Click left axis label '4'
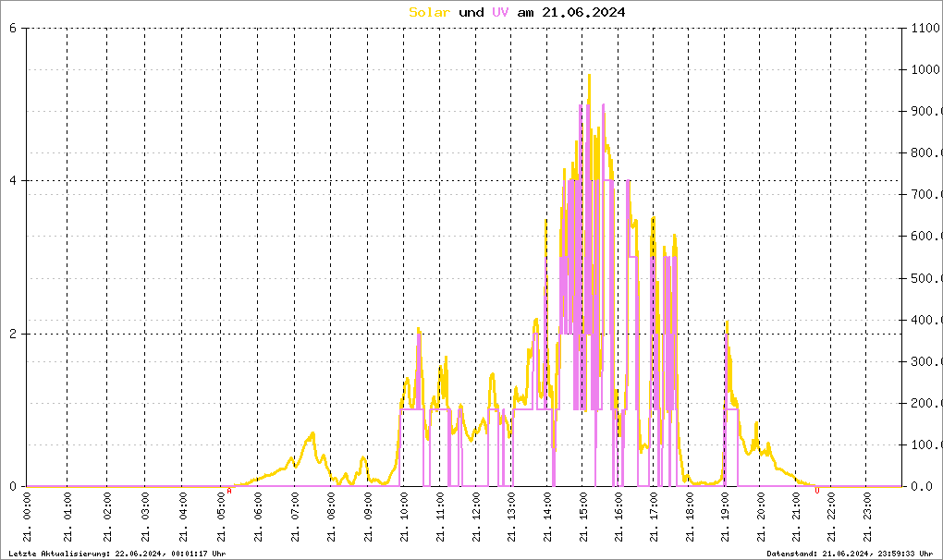 click(x=13, y=181)
